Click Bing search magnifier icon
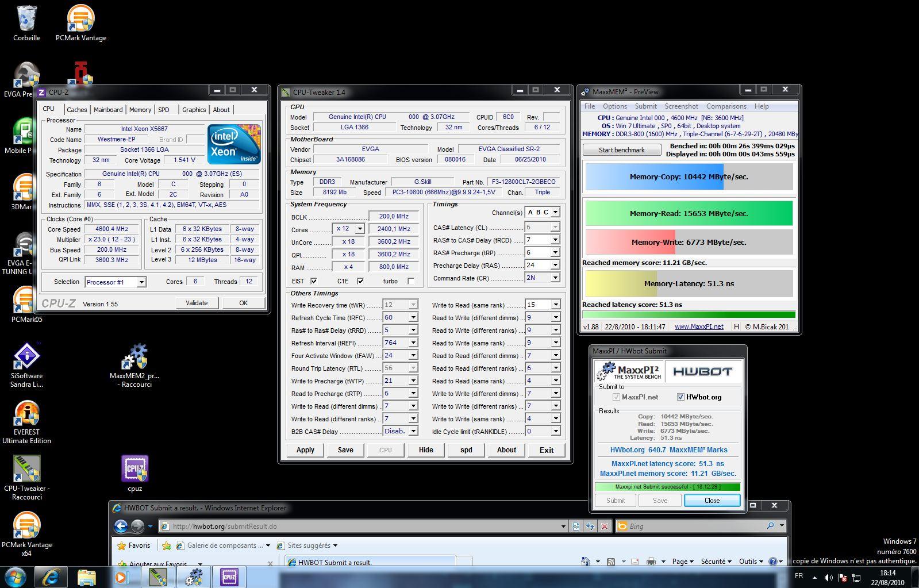This screenshot has width=919, height=588. point(770,526)
